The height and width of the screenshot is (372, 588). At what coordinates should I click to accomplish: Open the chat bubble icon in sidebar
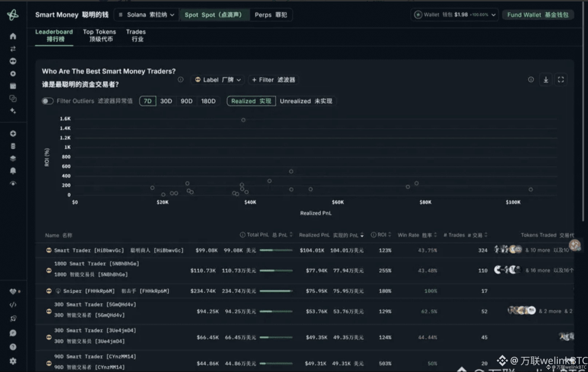(13, 333)
